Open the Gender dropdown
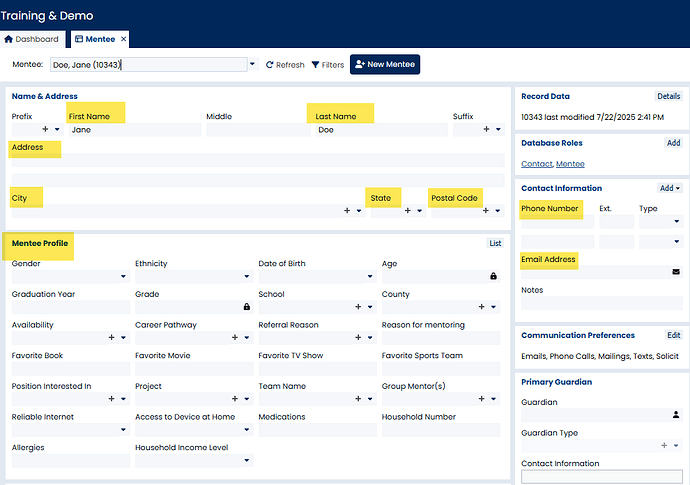690x485 pixels. [x=123, y=276]
